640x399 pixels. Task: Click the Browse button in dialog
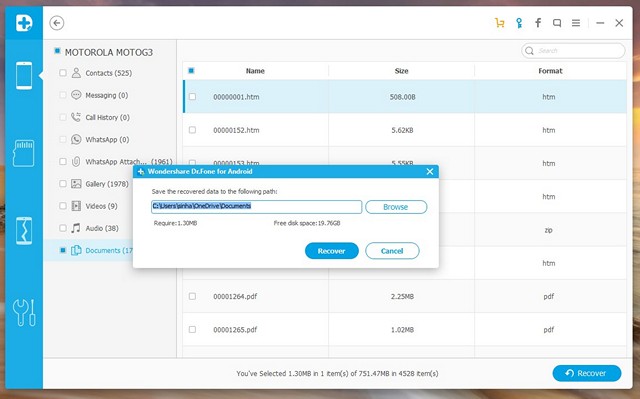(x=396, y=207)
